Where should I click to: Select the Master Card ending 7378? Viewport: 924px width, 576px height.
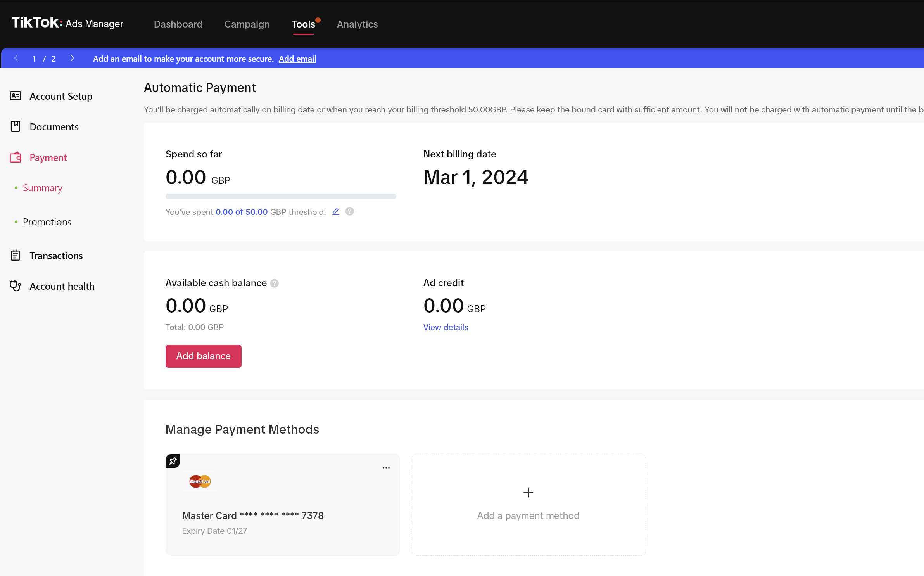click(x=283, y=505)
